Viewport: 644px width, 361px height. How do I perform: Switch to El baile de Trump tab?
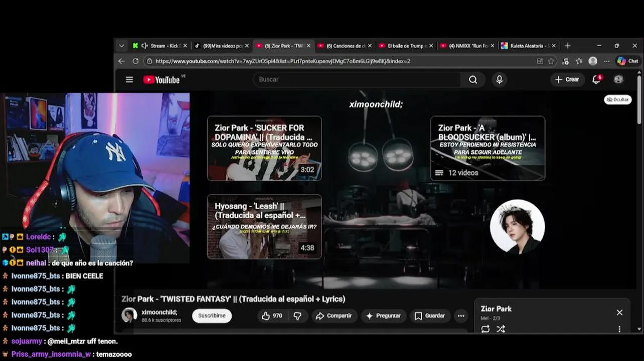pos(406,46)
